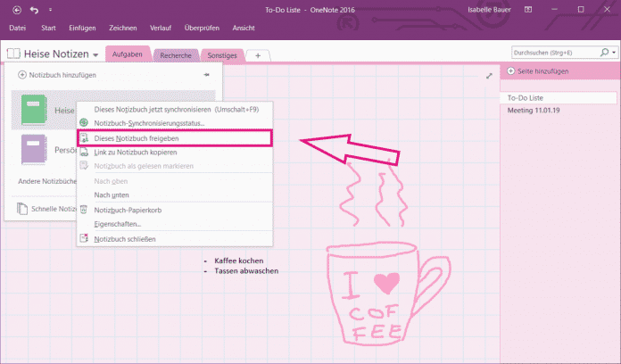The image size is (621, 364).
Task: Click the pin icon in notebook pane
Action: coord(206,75)
